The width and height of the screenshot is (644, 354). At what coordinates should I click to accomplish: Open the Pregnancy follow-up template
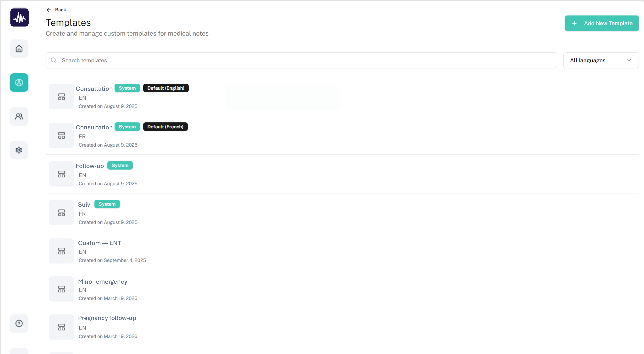coord(107,318)
